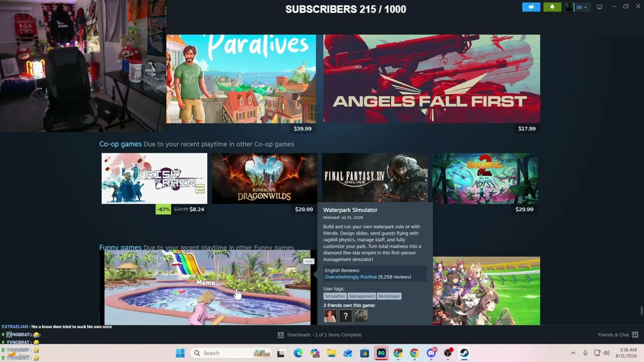Click the volume speaker tray icon

[606, 353]
